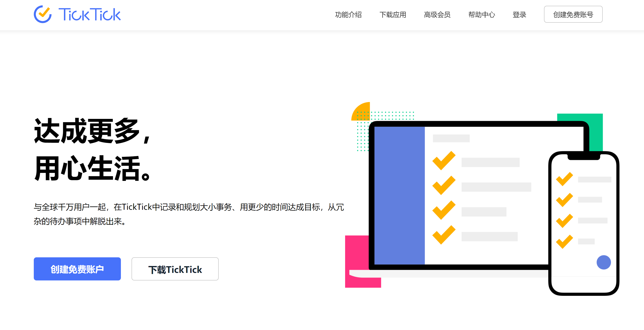Click the TickTick logo icon
The height and width of the screenshot is (330, 644).
pos(43,14)
